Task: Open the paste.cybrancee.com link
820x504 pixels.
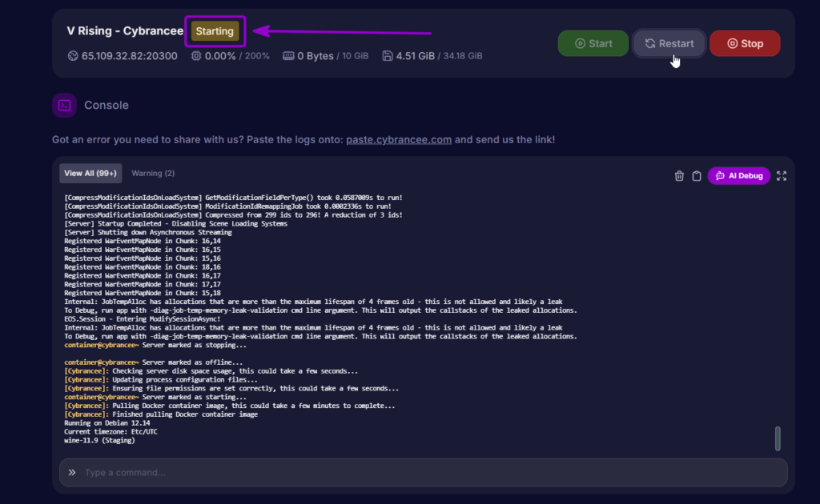Action: tap(399, 139)
